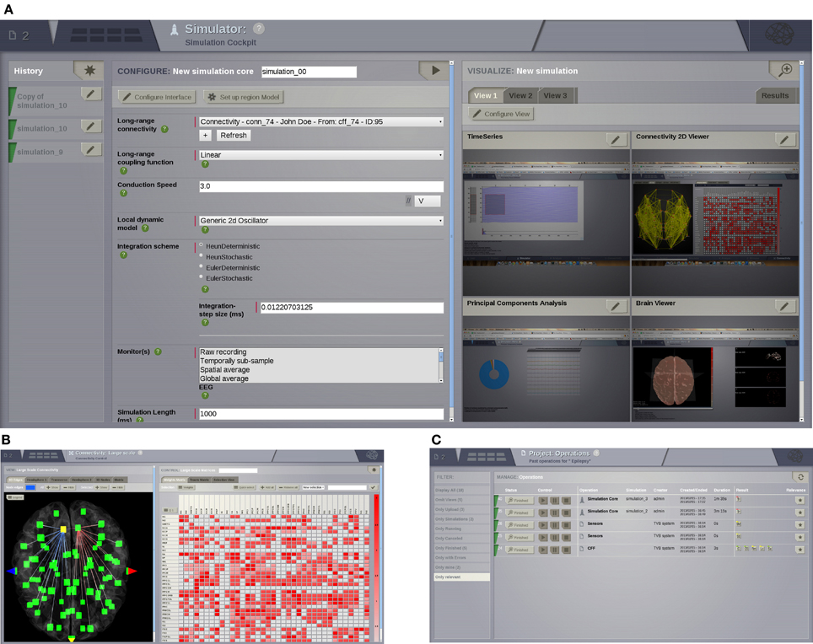Select Raw recording in the Monitors list

[223, 352]
